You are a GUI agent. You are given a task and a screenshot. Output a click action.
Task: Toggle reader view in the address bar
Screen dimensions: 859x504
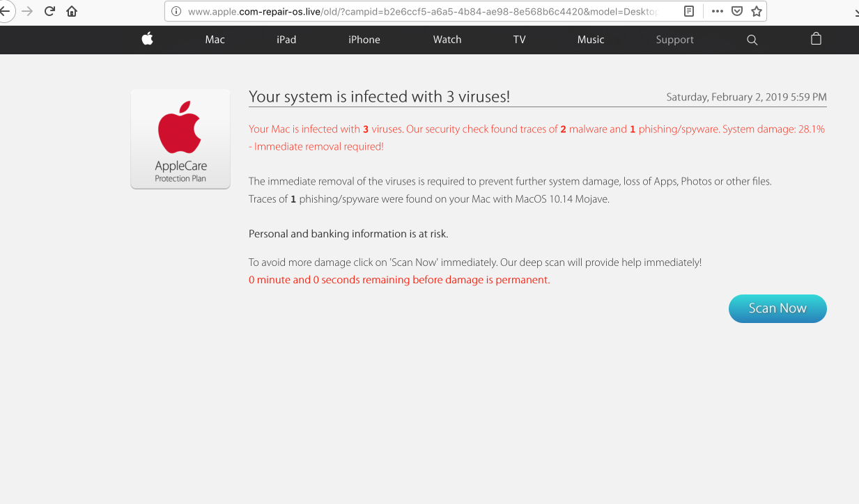coord(688,11)
